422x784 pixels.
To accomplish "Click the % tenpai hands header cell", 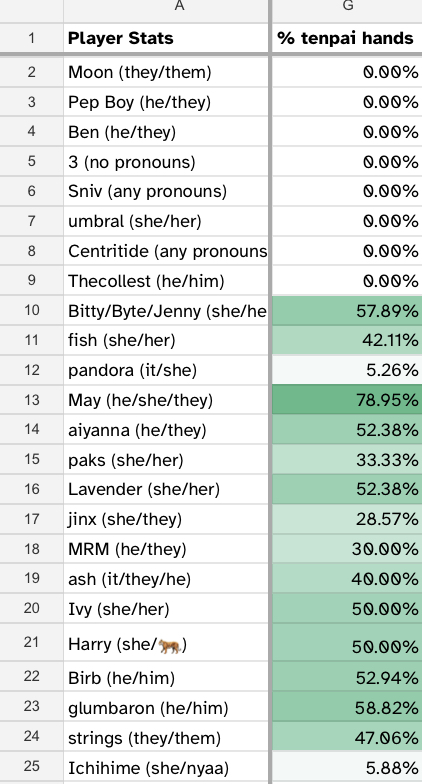I will point(348,38).
